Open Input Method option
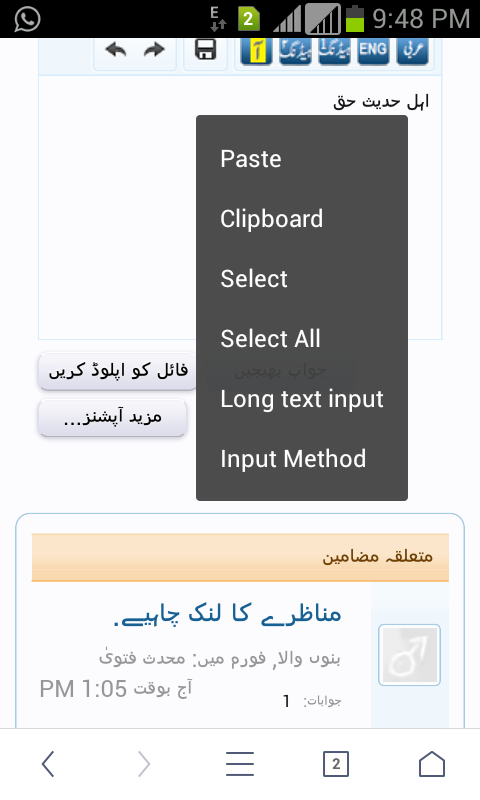The height and width of the screenshot is (800, 480). coord(302,459)
